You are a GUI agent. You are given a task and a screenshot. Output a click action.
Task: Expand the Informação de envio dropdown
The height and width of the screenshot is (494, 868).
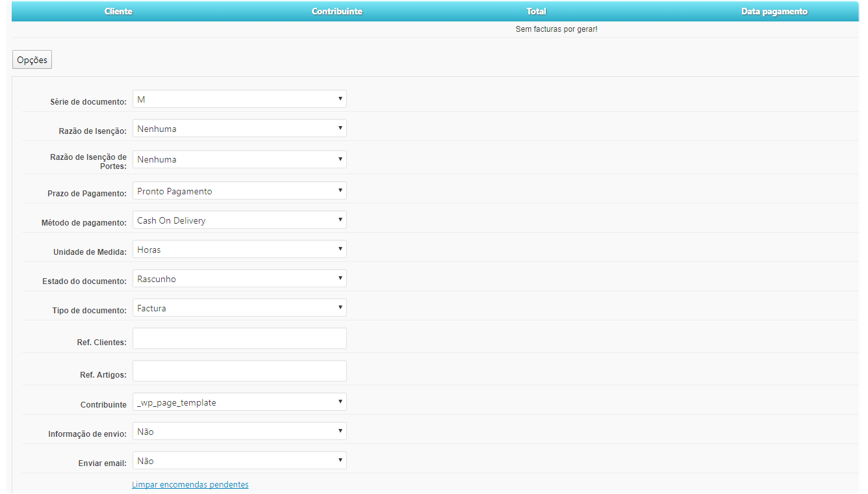pos(240,431)
